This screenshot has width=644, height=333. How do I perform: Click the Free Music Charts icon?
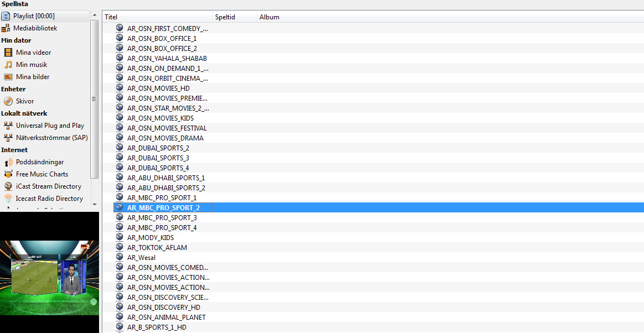[x=8, y=174]
